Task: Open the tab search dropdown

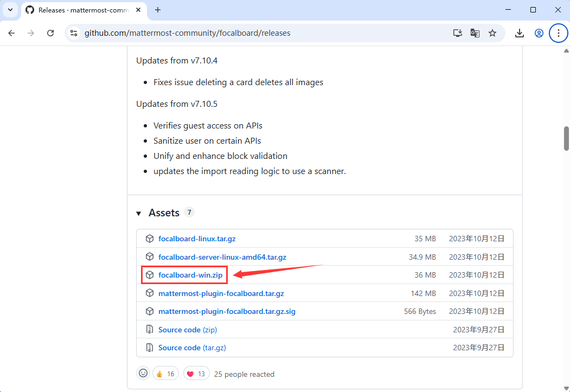Action: (x=10, y=10)
